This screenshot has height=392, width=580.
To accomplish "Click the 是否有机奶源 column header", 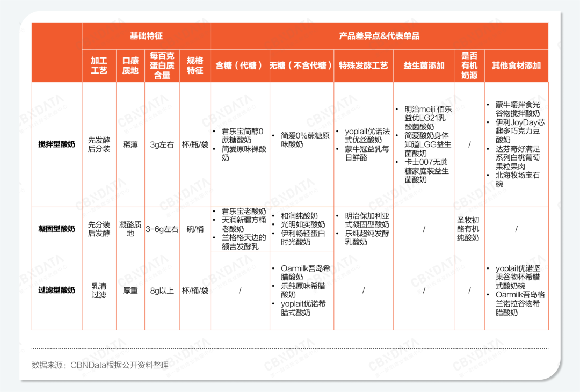I will point(469,66).
